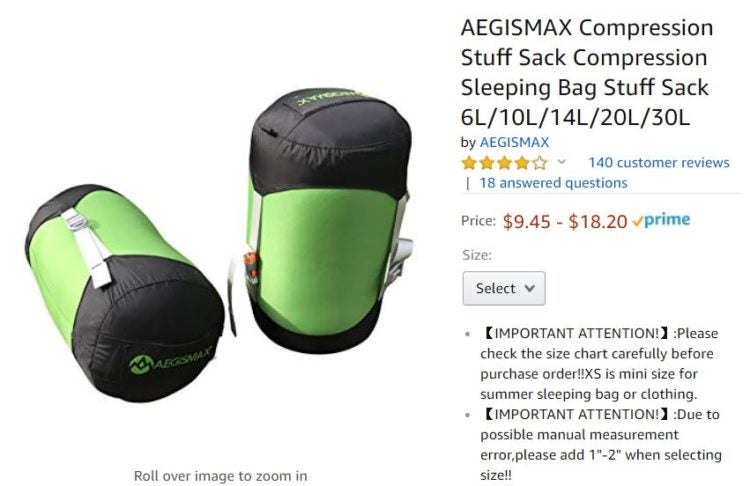Open the 140 customer reviews link
The image size is (750, 486).
pos(659,163)
